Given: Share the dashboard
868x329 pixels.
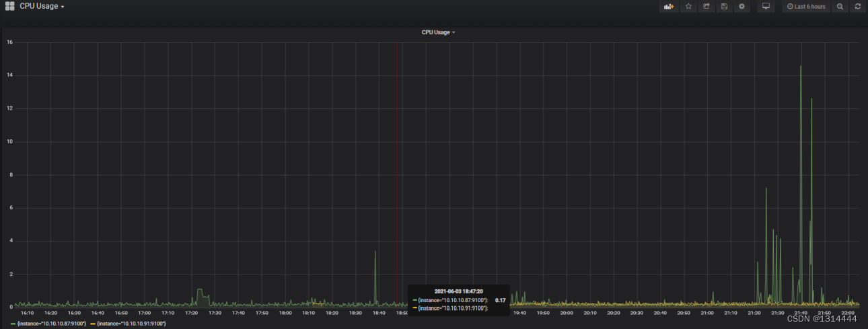Looking at the screenshot, I should click(707, 6).
